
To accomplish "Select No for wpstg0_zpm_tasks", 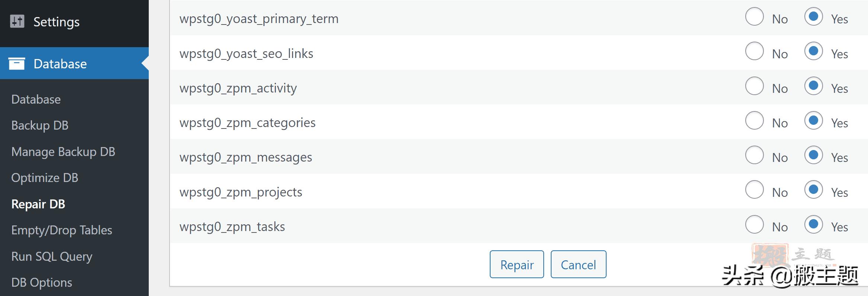I will pyautogui.click(x=755, y=225).
